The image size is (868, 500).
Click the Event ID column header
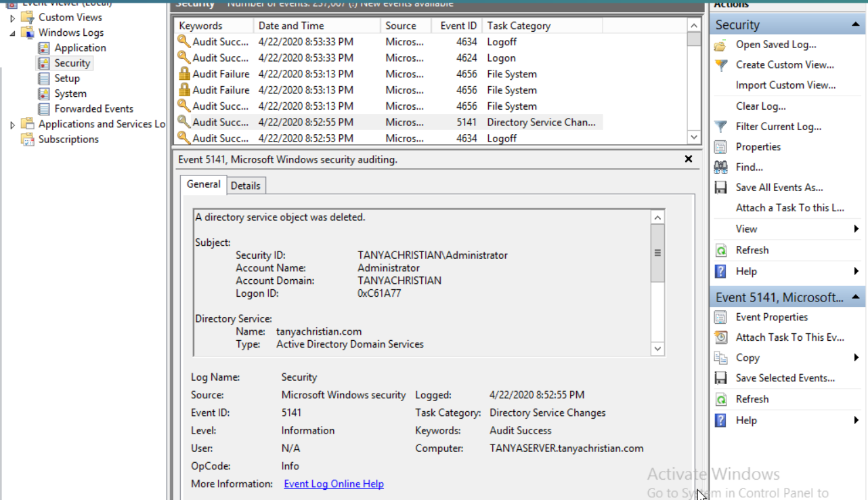pyautogui.click(x=456, y=26)
